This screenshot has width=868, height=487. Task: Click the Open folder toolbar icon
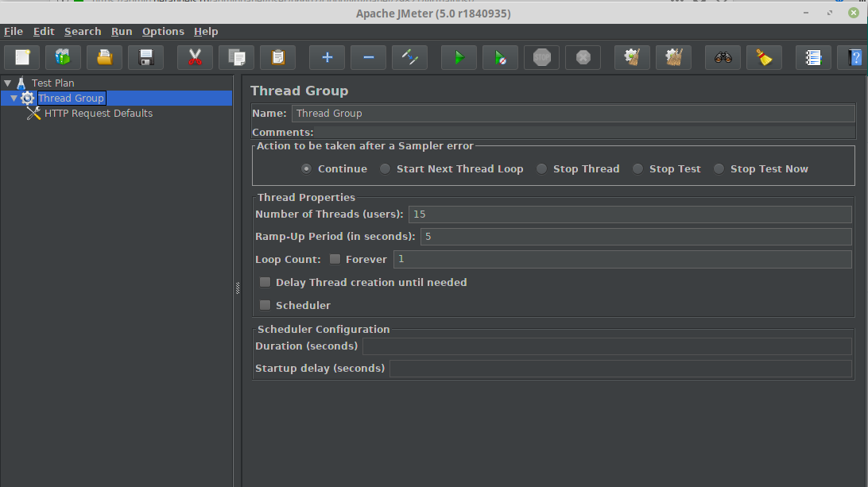[105, 57]
